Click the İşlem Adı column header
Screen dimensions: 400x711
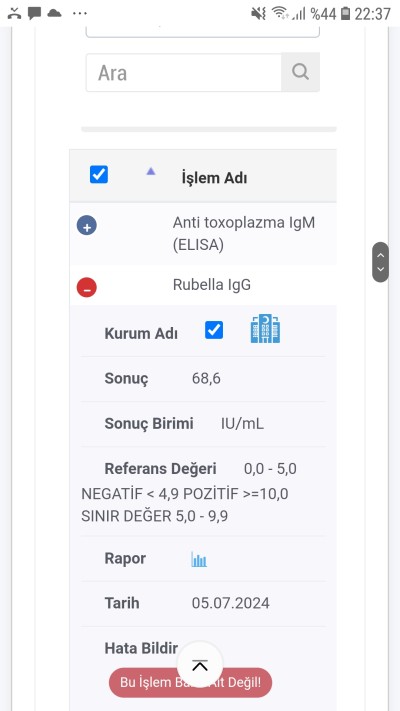click(214, 178)
